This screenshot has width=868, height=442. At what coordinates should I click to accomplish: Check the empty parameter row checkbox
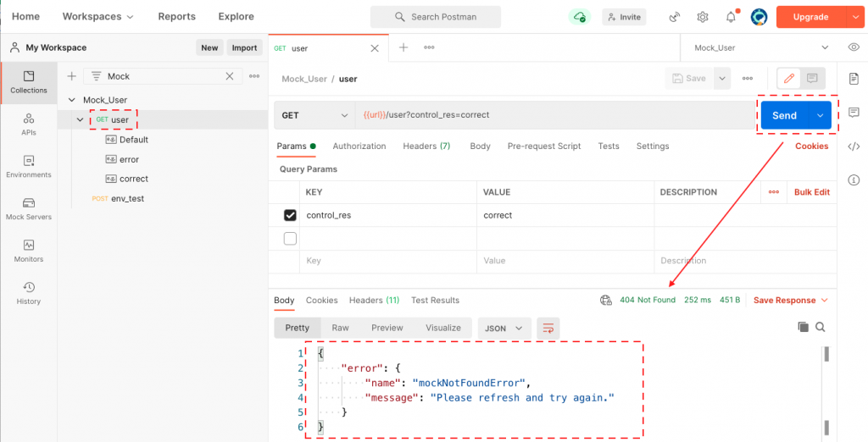point(290,239)
